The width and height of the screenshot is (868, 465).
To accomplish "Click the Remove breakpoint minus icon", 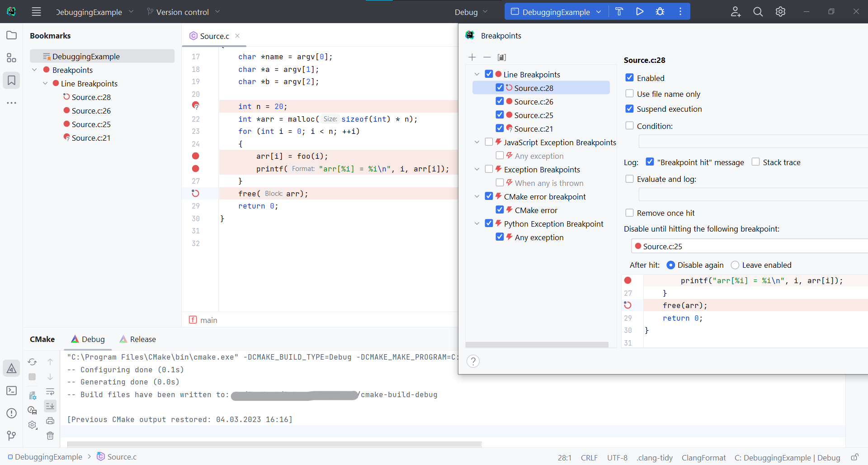I will pyautogui.click(x=487, y=57).
